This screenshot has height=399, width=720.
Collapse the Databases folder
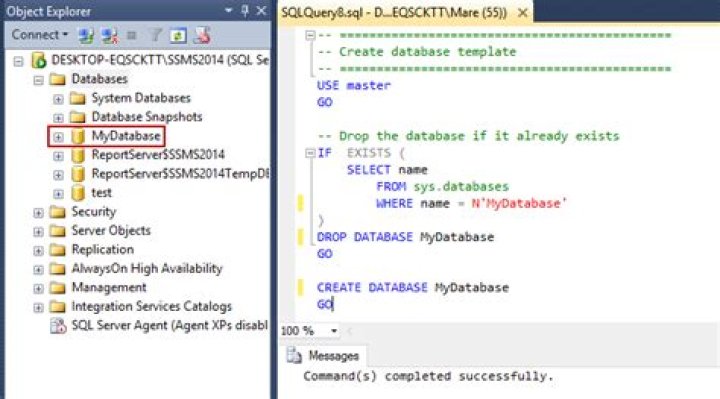38,80
